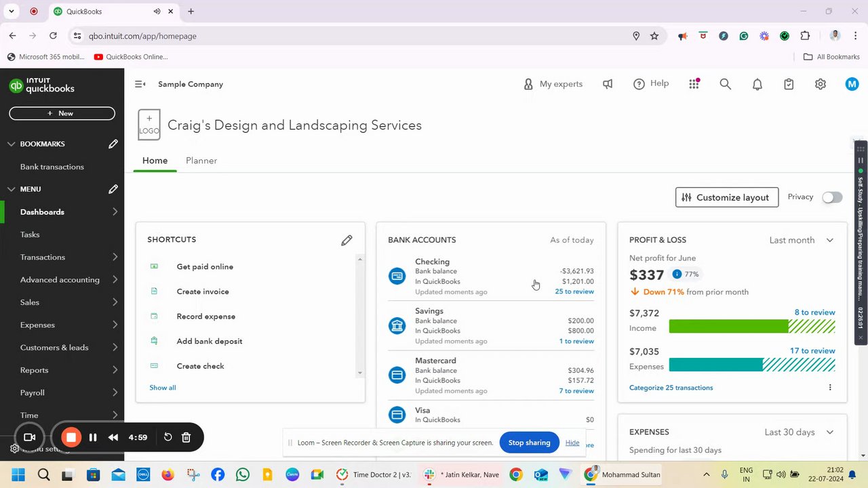868x488 pixels.
Task: Open 17 to review expenses link
Action: 812,350
